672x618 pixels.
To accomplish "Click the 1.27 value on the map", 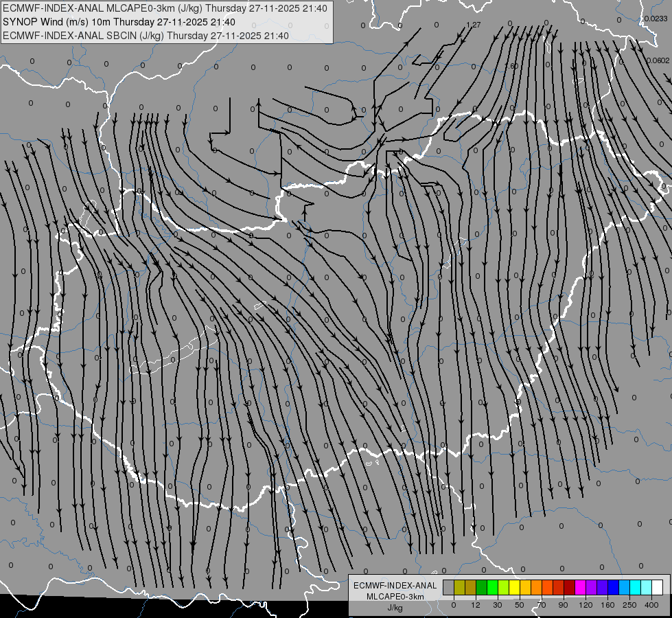I will (474, 25).
